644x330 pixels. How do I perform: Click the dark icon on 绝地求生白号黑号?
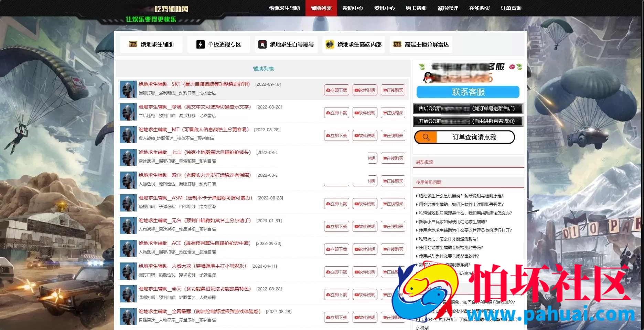[262, 44]
